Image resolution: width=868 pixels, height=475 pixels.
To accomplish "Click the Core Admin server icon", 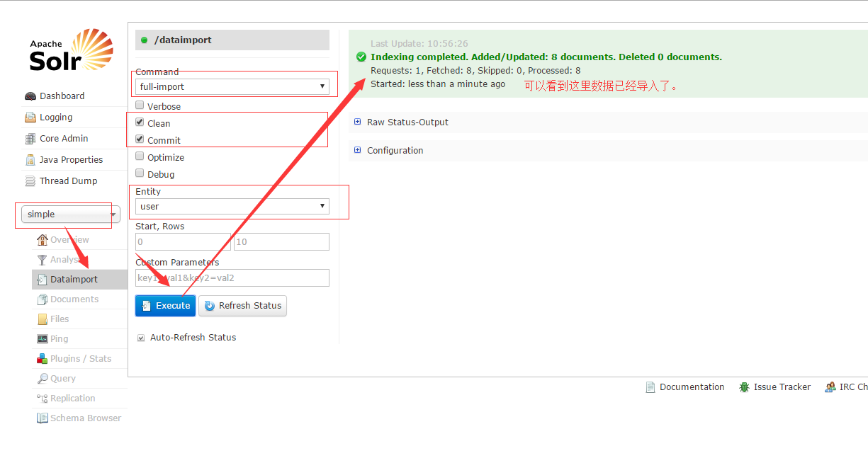I will 30,139.
